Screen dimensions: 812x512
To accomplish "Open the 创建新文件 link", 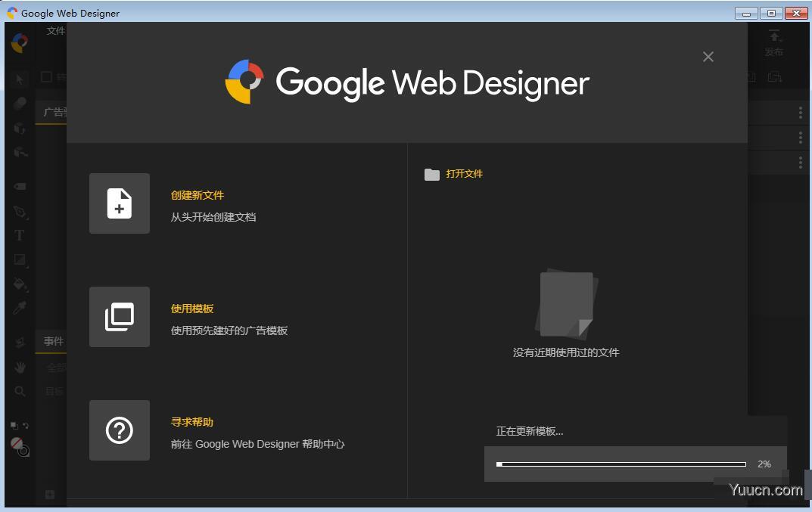I will click(x=198, y=195).
